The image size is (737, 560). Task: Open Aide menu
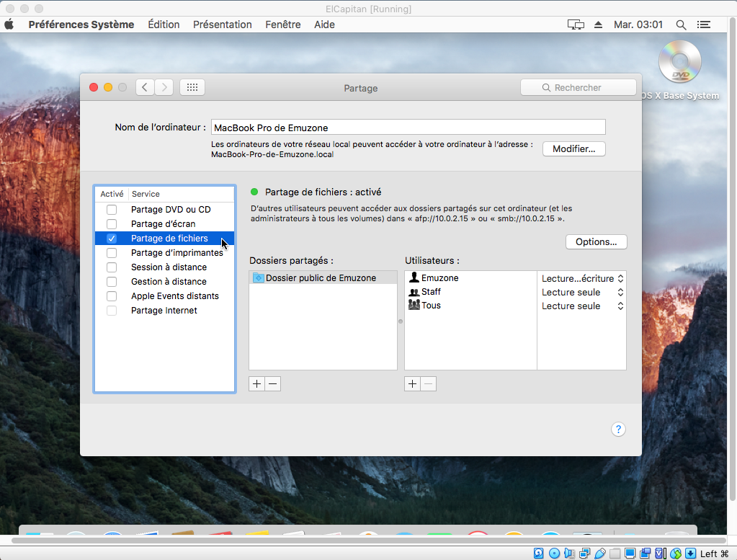[x=324, y=25]
